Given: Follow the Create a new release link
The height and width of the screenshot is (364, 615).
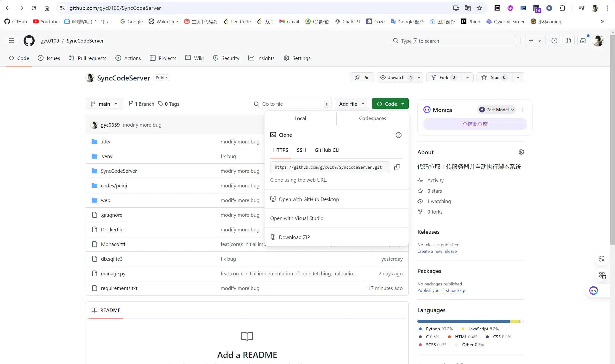Looking at the screenshot, I should [x=437, y=251].
